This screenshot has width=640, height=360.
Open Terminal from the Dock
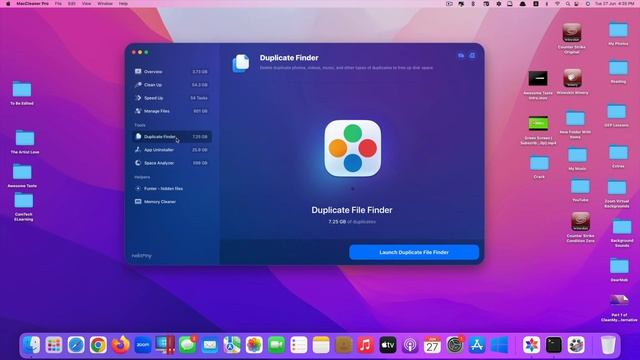click(x=554, y=345)
